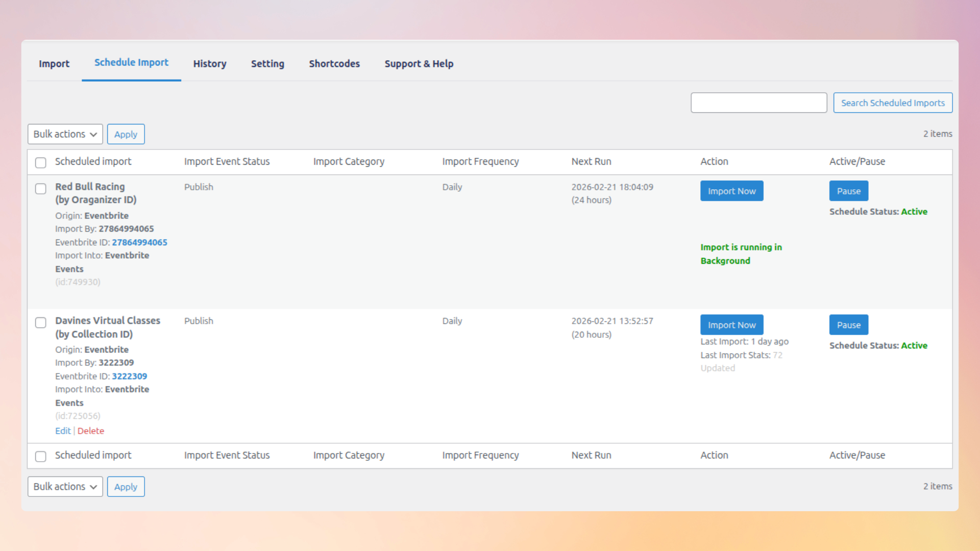Click the Search Scheduled Imports button

click(893, 103)
